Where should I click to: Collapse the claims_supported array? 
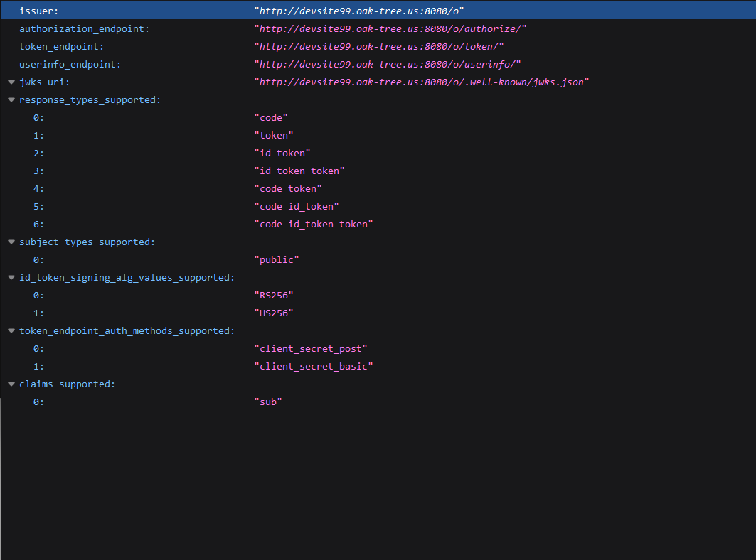pyautogui.click(x=11, y=384)
